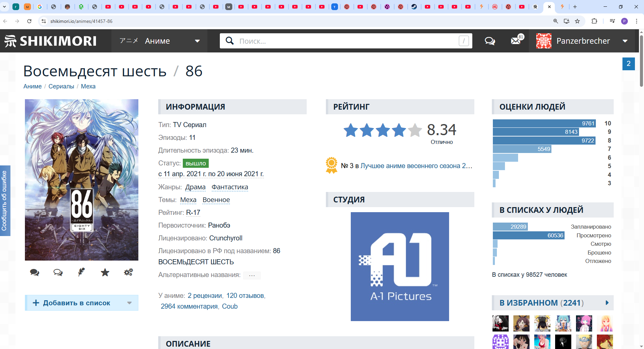
Task: Click the search magnifier icon
Action: click(230, 41)
